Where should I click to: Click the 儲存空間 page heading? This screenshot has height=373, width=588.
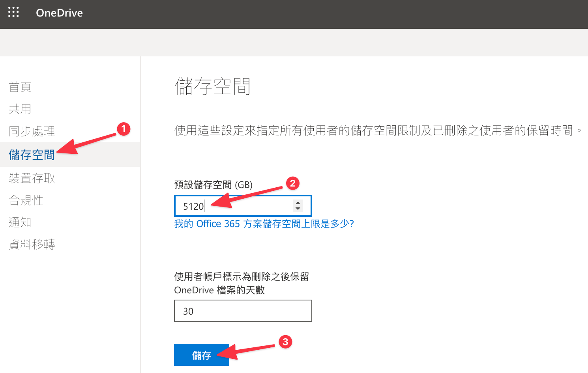tap(212, 86)
